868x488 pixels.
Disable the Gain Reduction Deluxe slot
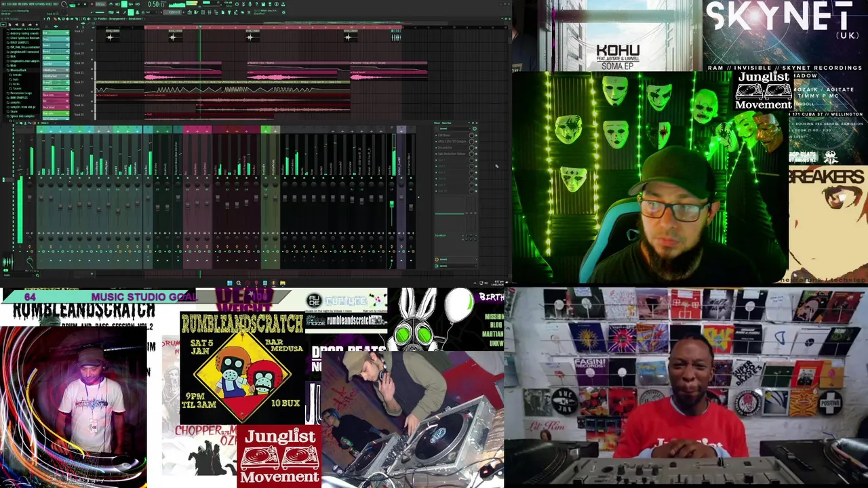click(x=476, y=154)
